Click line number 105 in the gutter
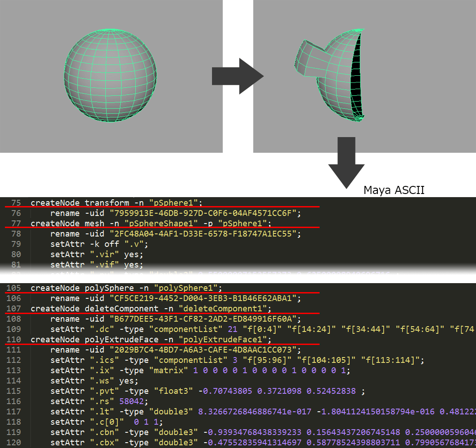 tap(13, 288)
